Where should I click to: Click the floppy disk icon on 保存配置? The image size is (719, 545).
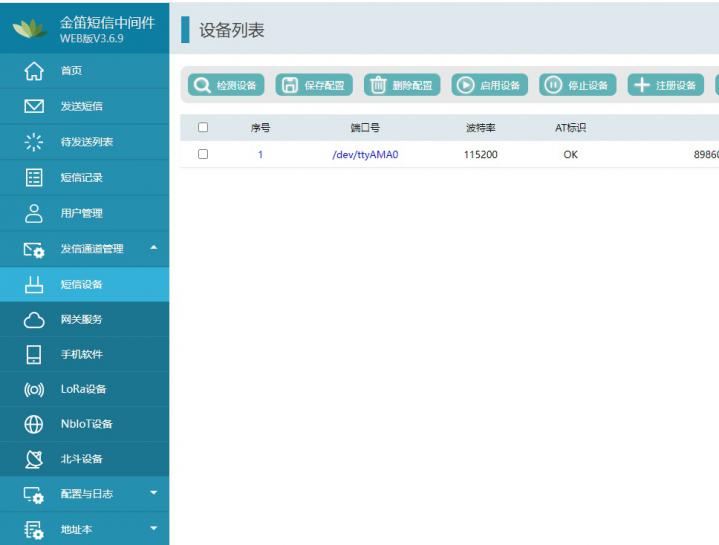coord(290,85)
